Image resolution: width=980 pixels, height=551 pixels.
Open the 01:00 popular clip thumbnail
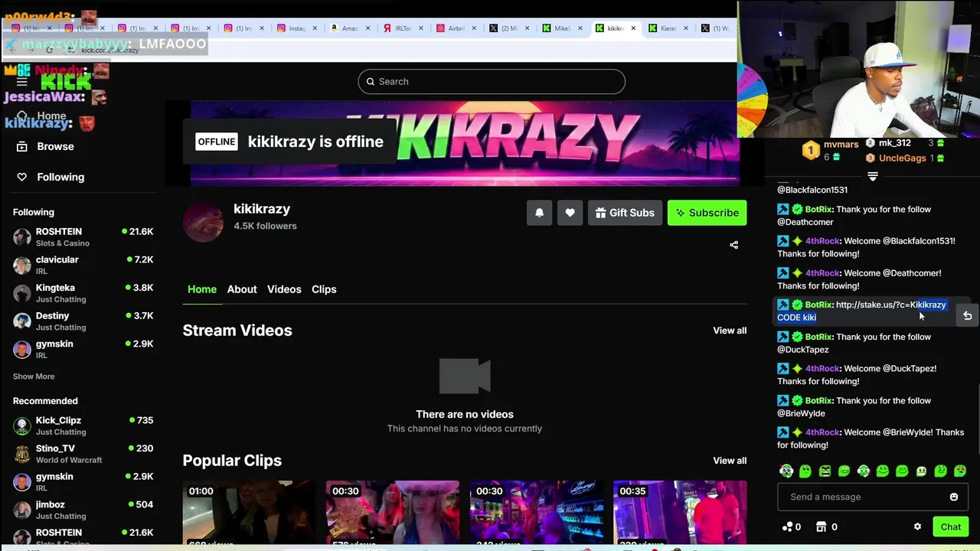[x=249, y=513]
